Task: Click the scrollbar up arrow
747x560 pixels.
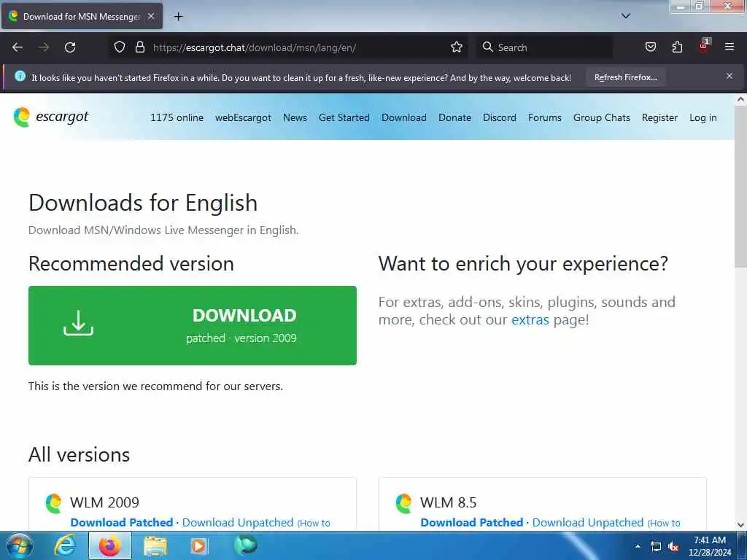Action: [x=741, y=100]
